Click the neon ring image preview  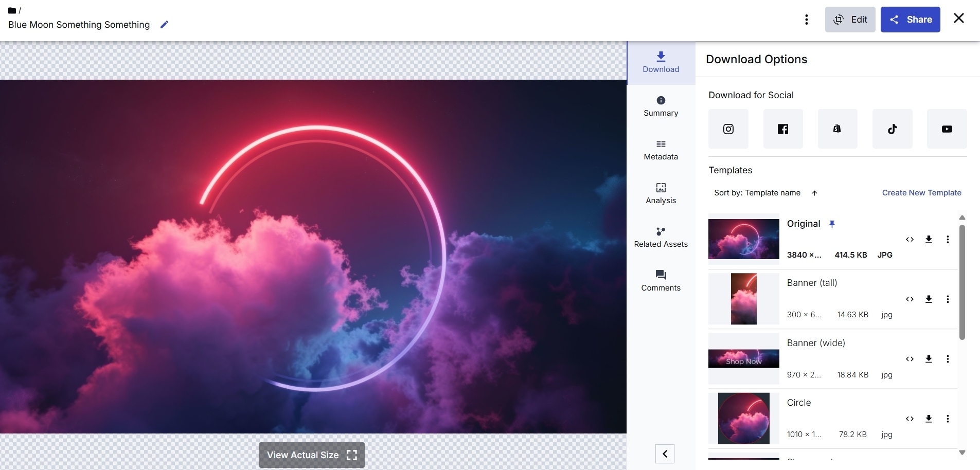(x=313, y=256)
